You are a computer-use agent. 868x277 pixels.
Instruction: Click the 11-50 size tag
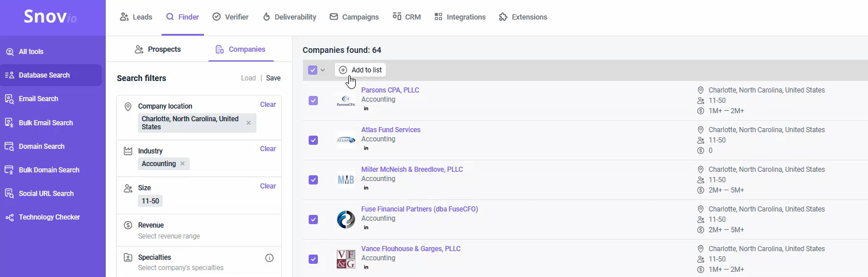(x=151, y=201)
